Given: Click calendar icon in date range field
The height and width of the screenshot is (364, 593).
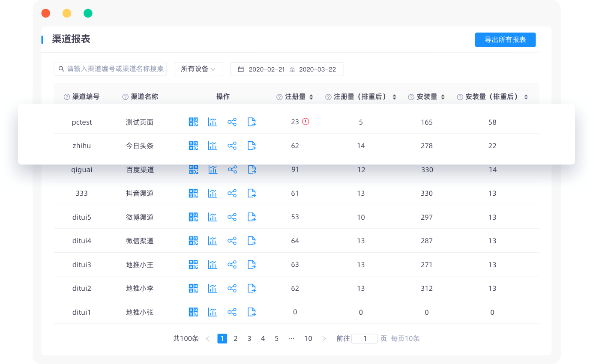Looking at the screenshot, I should tap(241, 69).
